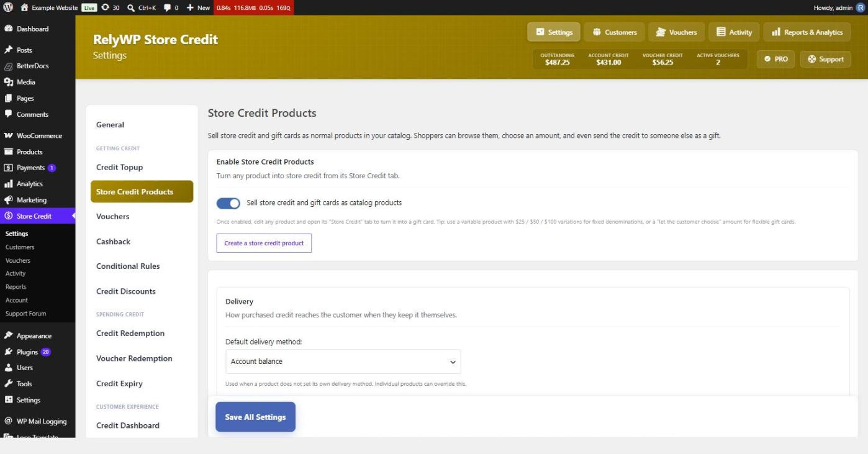Click the Posts pin icon
868x454 pixels.
[x=8, y=50]
